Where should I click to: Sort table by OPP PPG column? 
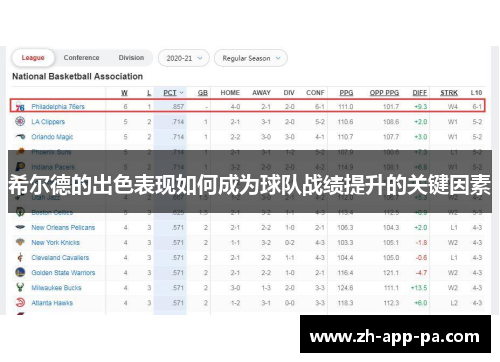(x=384, y=93)
